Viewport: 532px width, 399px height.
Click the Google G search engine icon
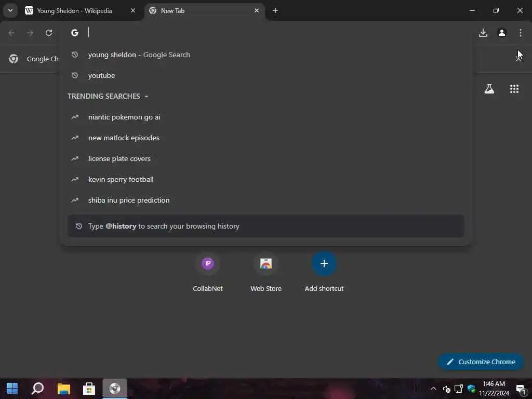75,33
